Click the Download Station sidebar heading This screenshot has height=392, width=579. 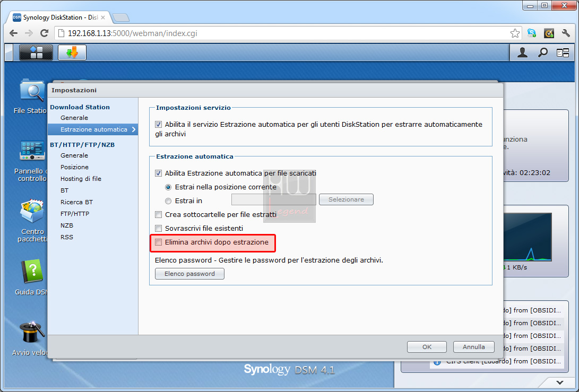tap(80, 107)
